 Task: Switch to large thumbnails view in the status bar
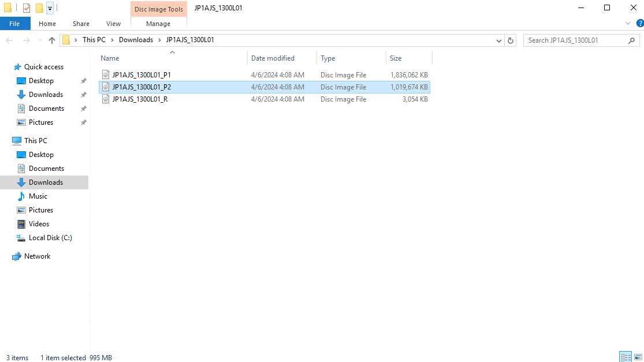point(637,356)
